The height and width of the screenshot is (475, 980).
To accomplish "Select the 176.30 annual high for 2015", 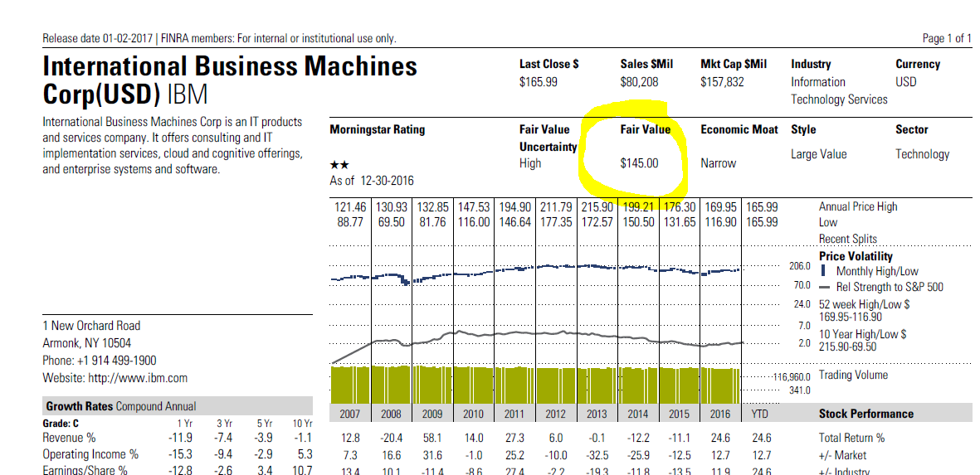I will click(x=680, y=206).
